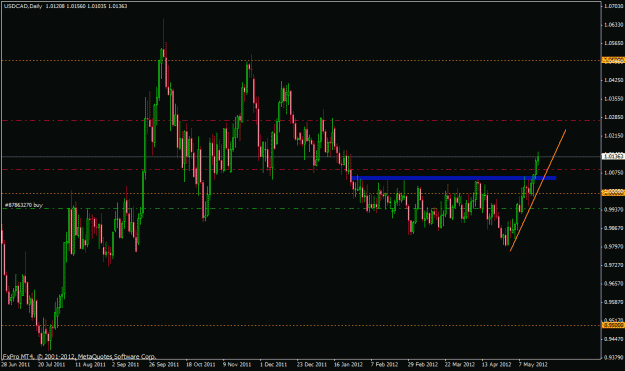The image size is (625, 371).
Task: Click the 9 Nov 2011 date label
Action: [237, 365]
